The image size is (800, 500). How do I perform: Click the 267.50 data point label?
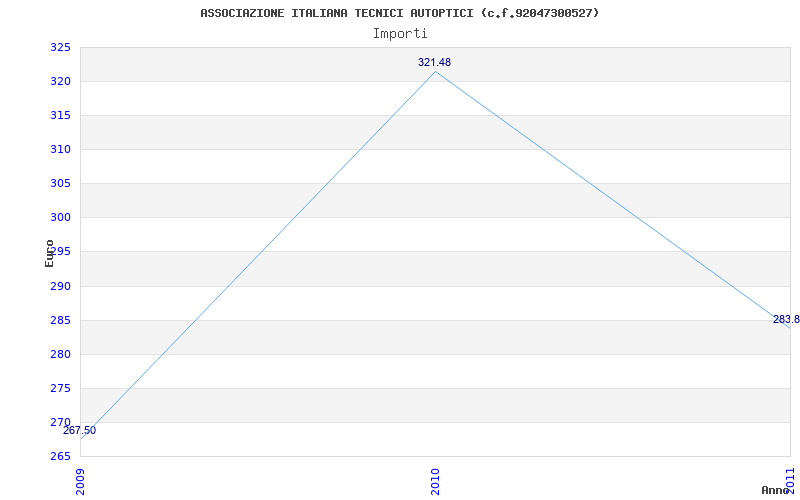tap(79, 431)
